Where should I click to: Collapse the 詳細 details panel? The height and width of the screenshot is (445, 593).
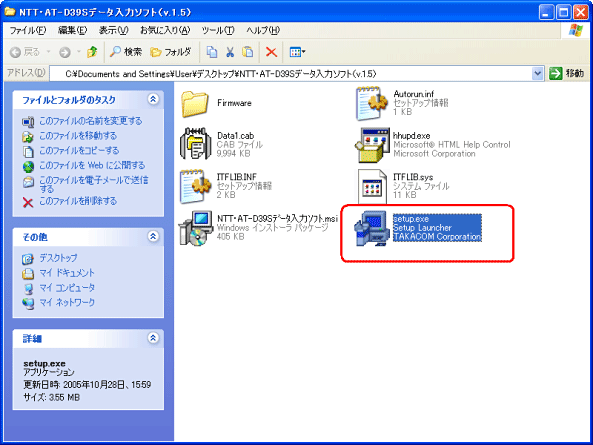153,338
